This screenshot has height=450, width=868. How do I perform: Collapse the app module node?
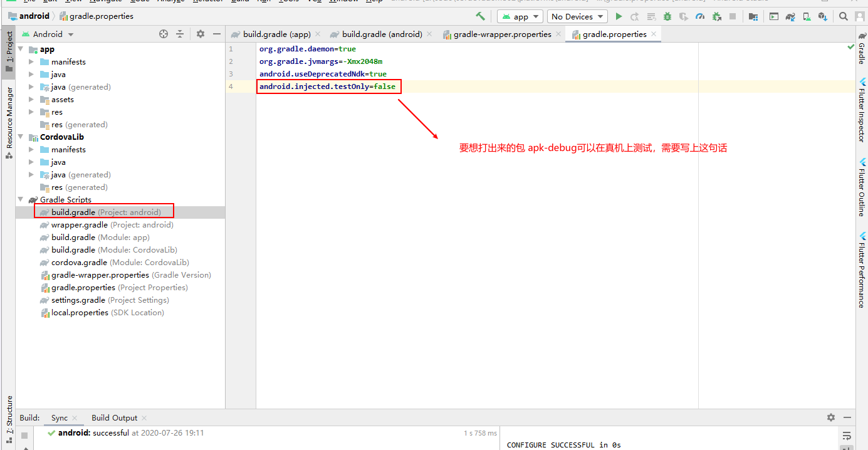pyautogui.click(x=21, y=49)
